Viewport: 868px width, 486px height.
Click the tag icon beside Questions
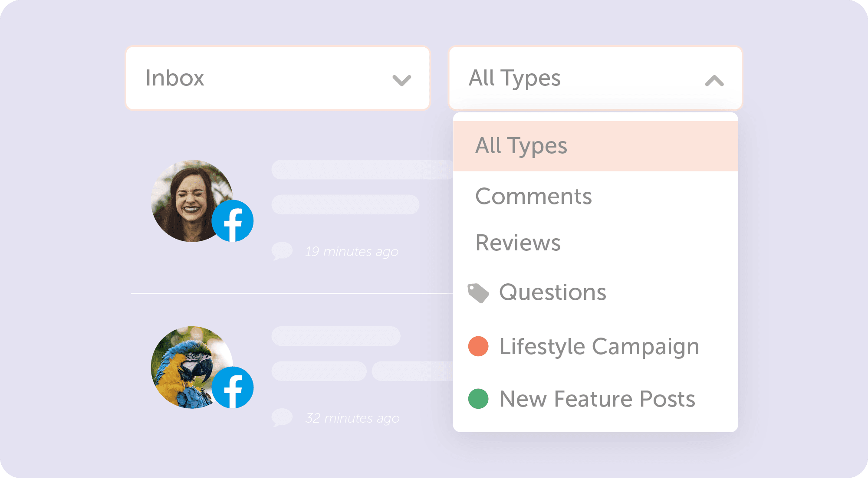click(x=478, y=293)
